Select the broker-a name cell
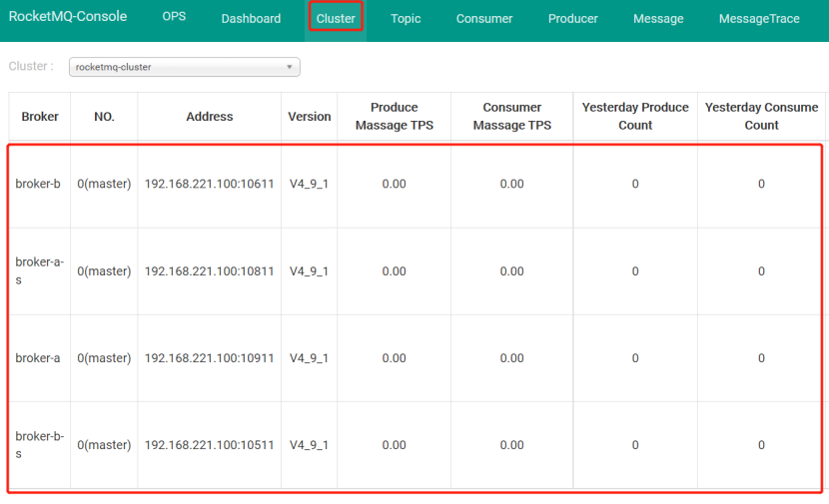This screenshot has height=504, width=829. pos(38,357)
